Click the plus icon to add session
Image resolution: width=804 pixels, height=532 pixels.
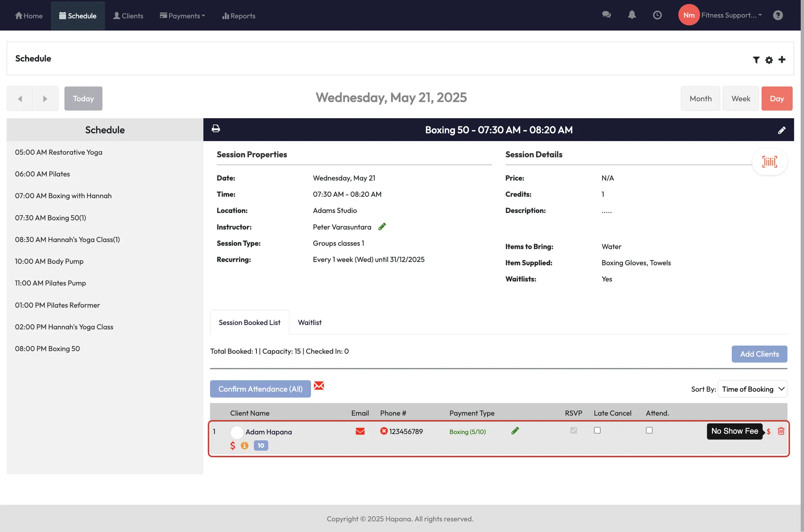coord(782,59)
